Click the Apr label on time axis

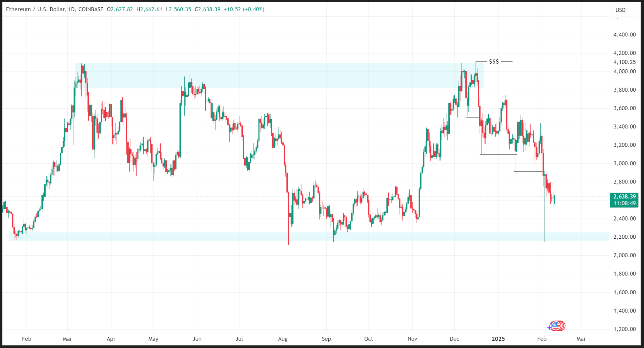pyautogui.click(x=111, y=339)
